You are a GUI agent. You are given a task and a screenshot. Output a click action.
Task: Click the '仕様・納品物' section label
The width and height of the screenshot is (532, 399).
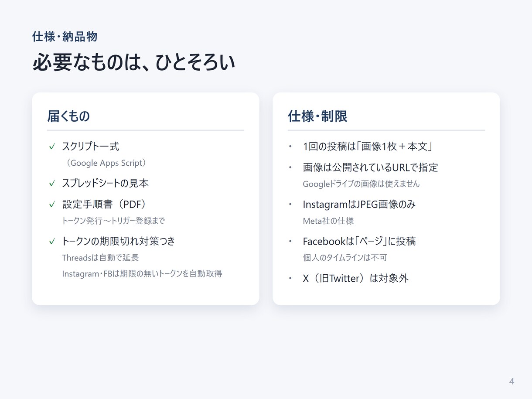(x=65, y=37)
